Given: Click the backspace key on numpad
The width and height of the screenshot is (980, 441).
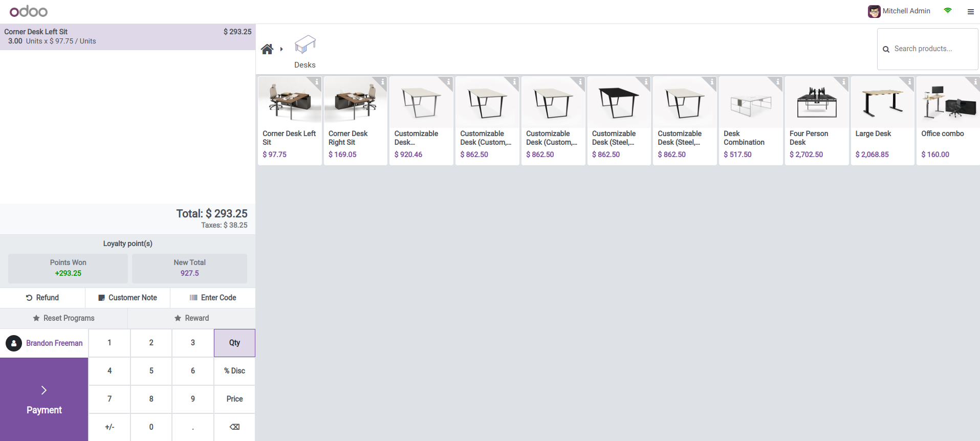Looking at the screenshot, I should point(234,427).
